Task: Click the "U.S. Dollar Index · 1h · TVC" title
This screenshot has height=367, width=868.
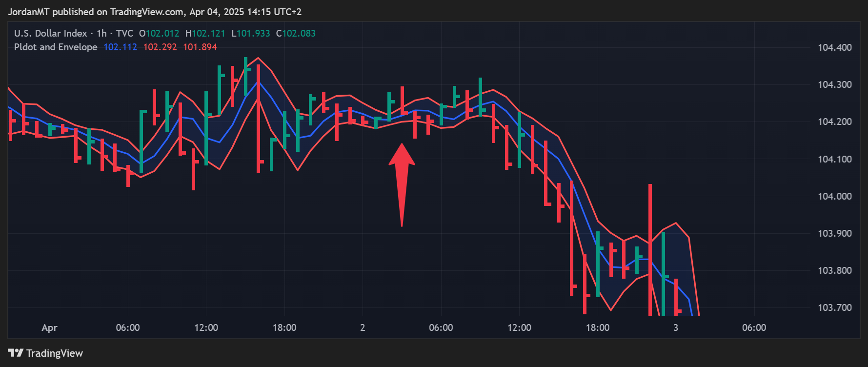Action: coord(74,33)
